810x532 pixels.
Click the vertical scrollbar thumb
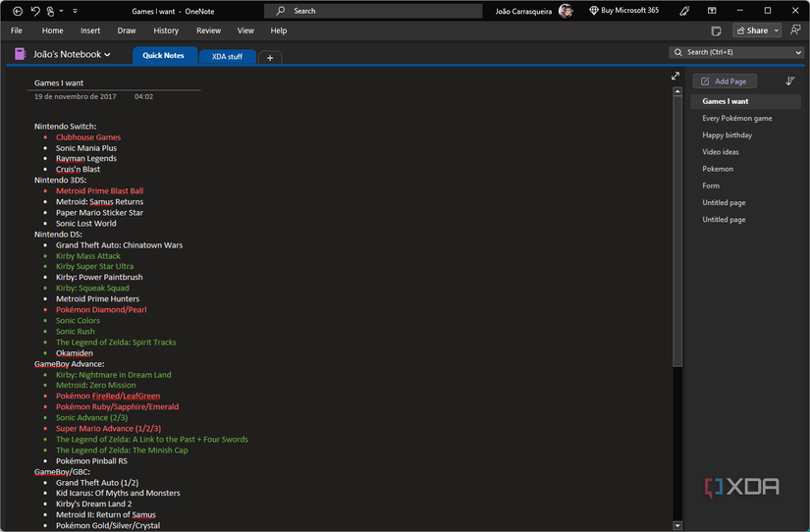[677, 232]
